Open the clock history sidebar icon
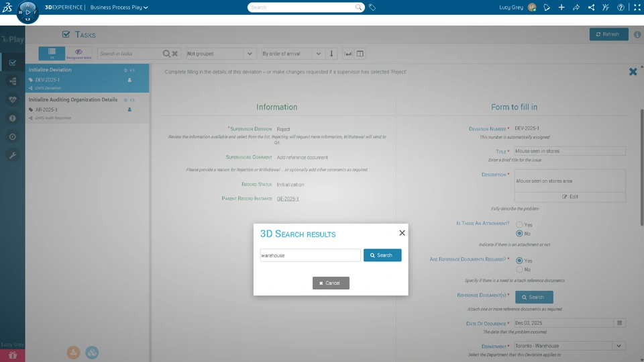 (13, 136)
